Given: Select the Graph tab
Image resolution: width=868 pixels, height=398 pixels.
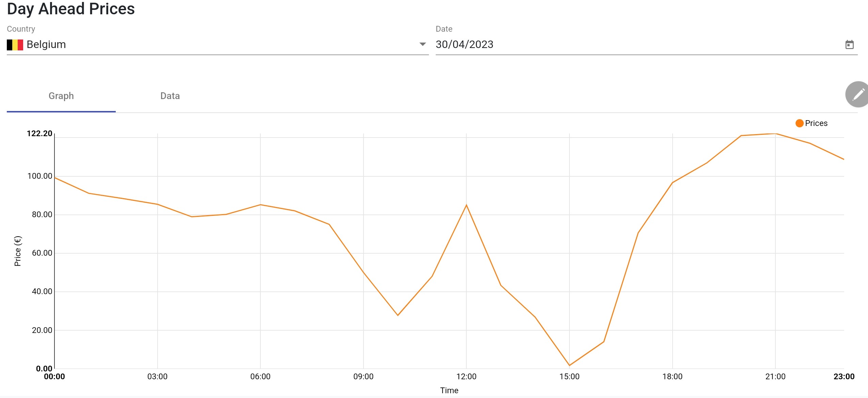Looking at the screenshot, I should [x=61, y=96].
